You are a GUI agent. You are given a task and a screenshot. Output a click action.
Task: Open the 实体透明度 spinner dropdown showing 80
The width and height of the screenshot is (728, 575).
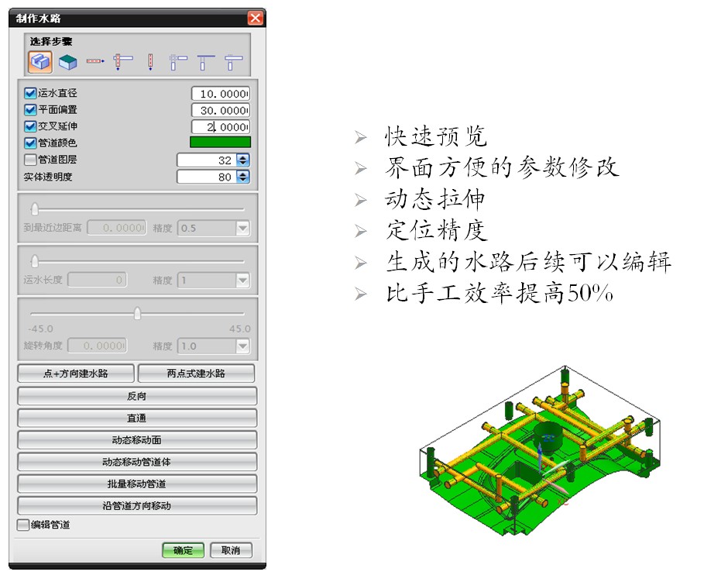coord(242,177)
